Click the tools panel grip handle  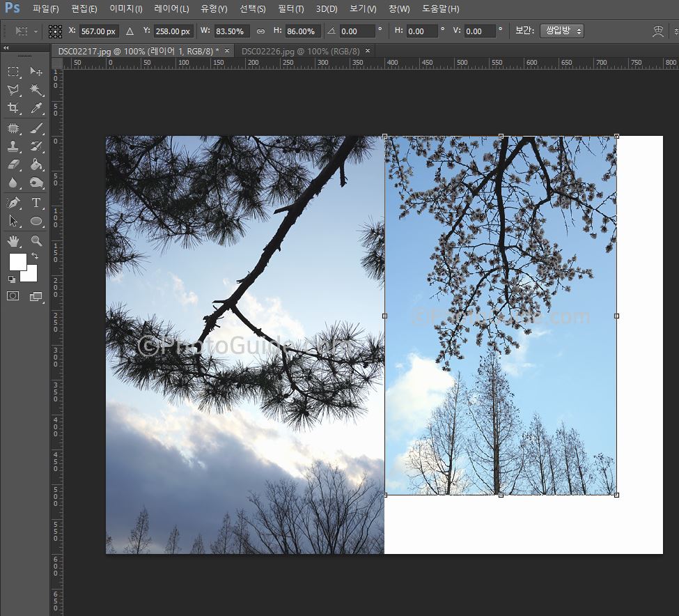[x=24, y=56]
